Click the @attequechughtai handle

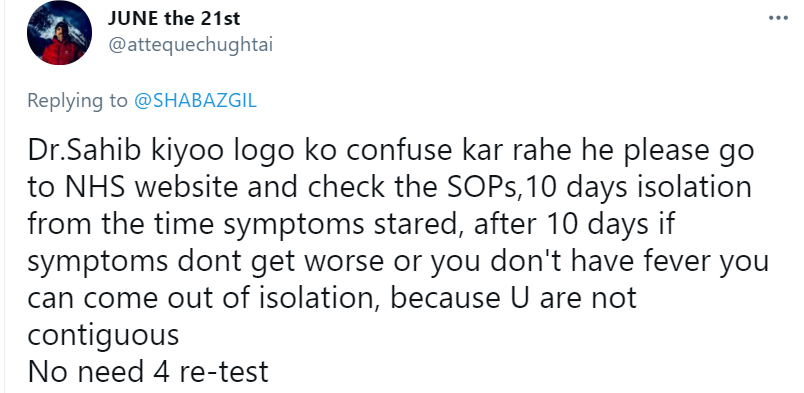click(190, 45)
